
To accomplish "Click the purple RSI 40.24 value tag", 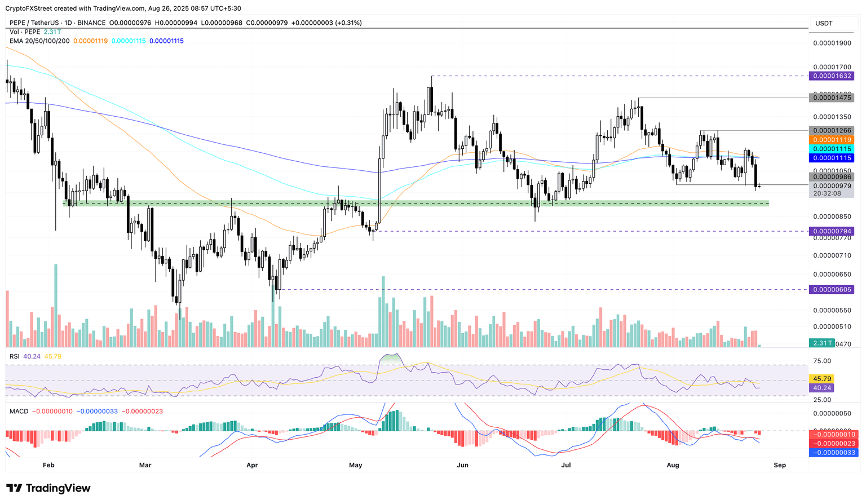I will (x=820, y=388).
